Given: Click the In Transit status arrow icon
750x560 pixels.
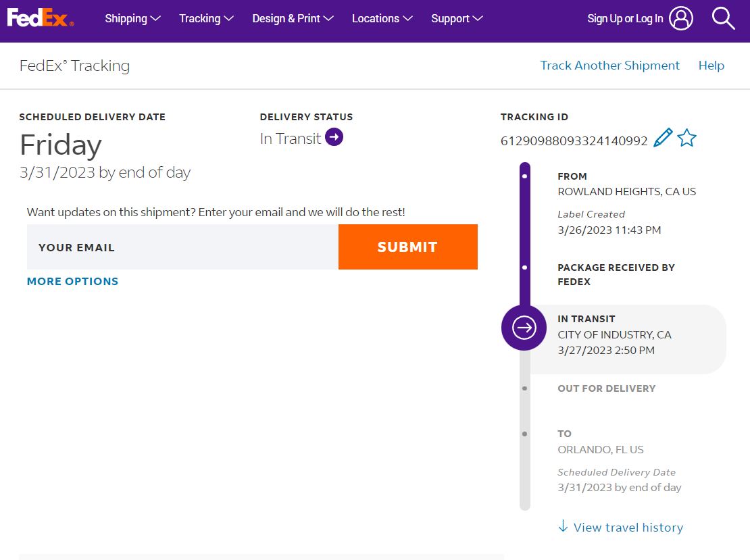Looking at the screenshot, I should pyautogui.click(x=334, y=137).
